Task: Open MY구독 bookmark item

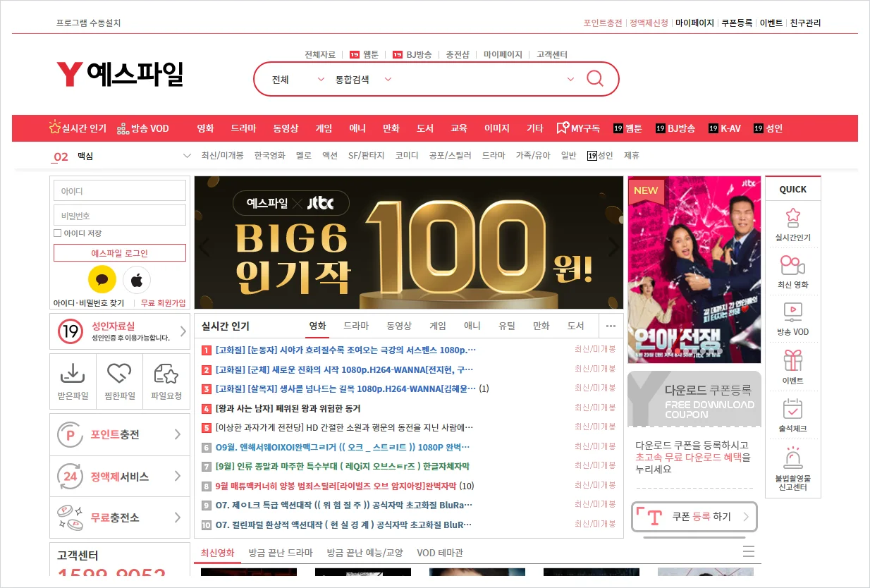Action: [x=578, y=128]
